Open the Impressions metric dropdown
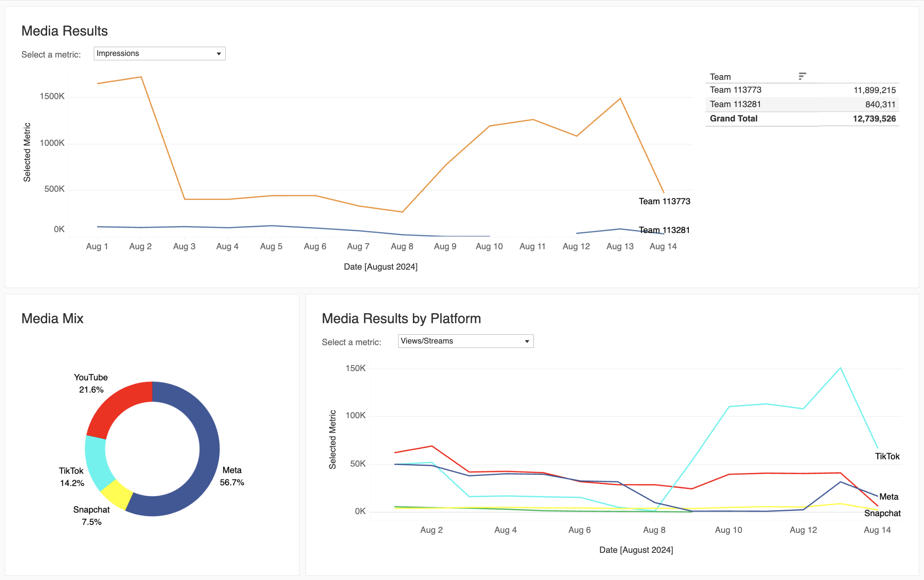The height and width of the screenshot is (580, 924). [159, 54]
